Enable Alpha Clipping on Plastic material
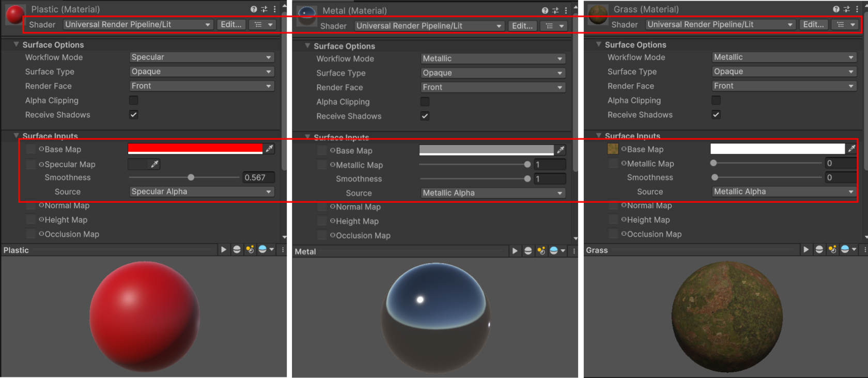 134,100
